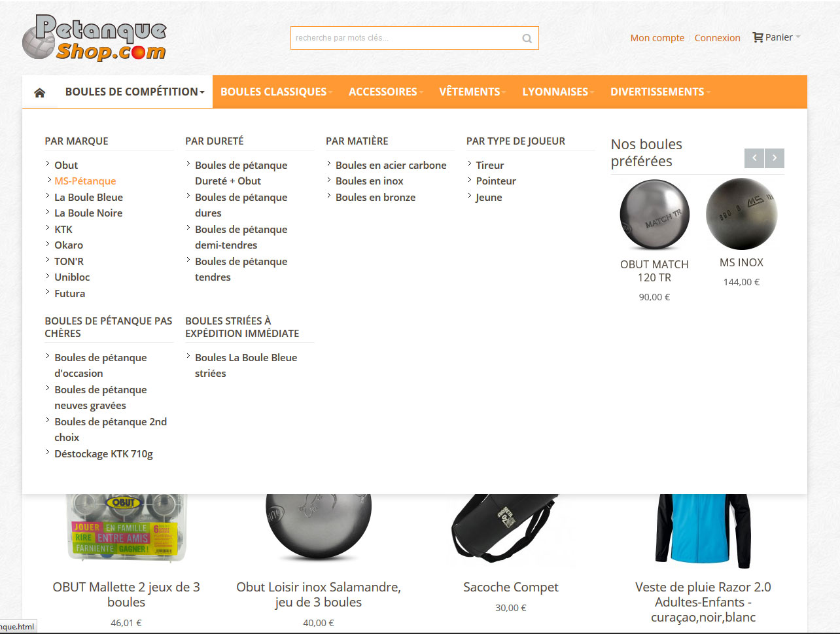Screen dimensions: 840x634
Task: Open the Boules classiques menu
Action: pyautogui.click(x=277, y=92)
